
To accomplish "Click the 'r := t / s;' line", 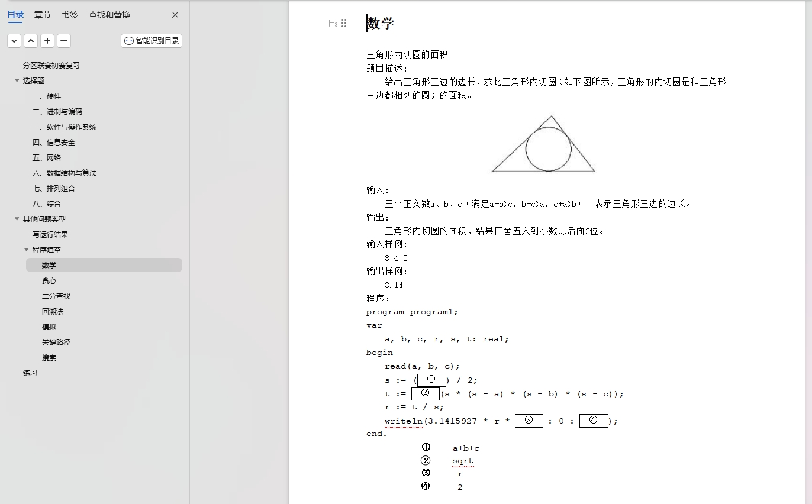I will (414, 407).
